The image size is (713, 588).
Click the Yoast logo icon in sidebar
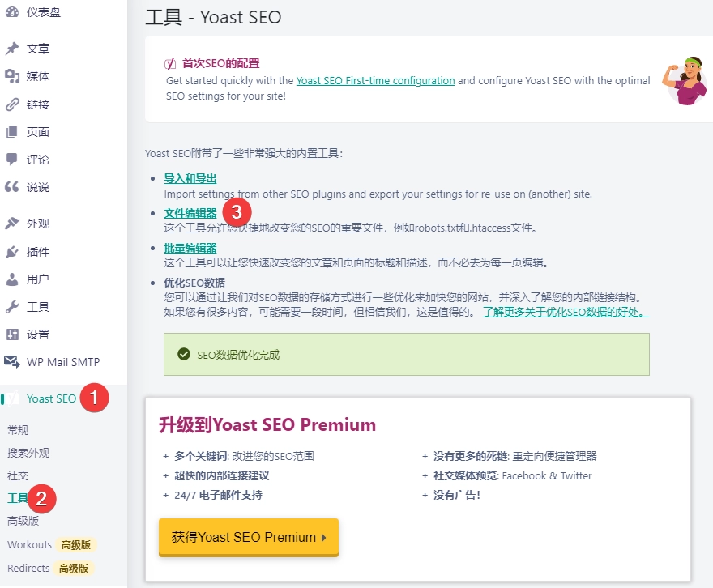click(x=13, y=398)
